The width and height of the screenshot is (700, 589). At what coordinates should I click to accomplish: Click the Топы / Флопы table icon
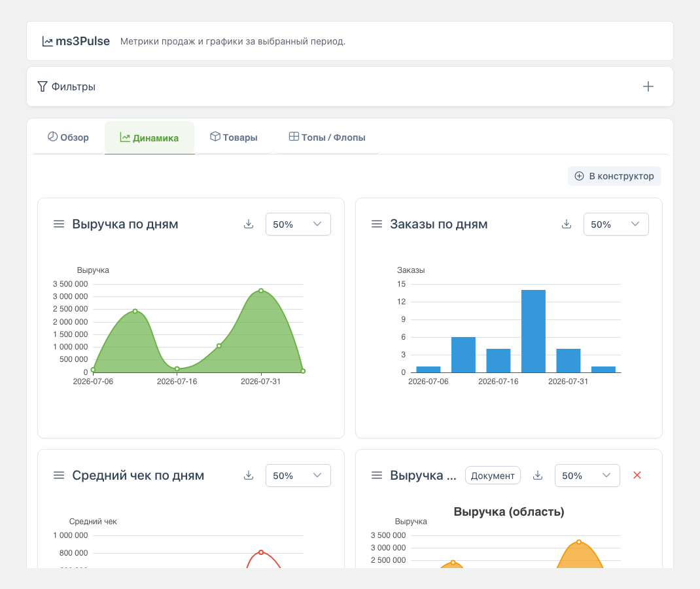pos(294,137)
